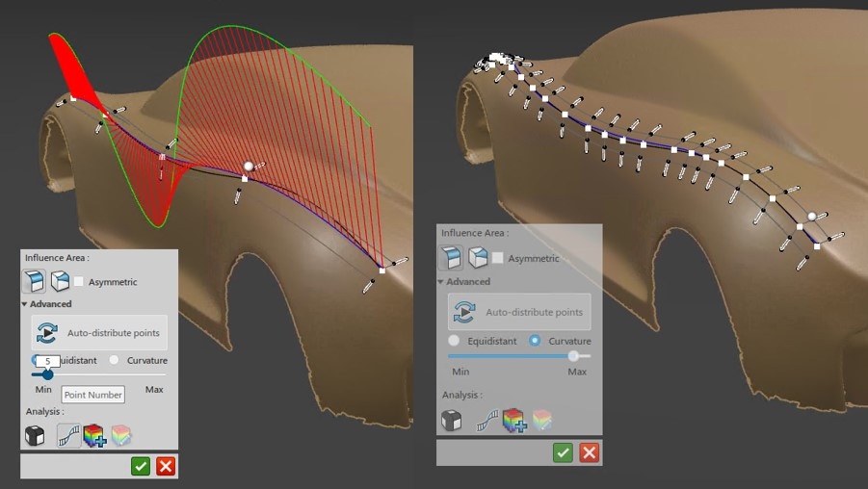Image resolution: width=868 pixels, height=489 pixels.
Task: Click faded color map icon in right panel
Action: (x=541, y=420)
